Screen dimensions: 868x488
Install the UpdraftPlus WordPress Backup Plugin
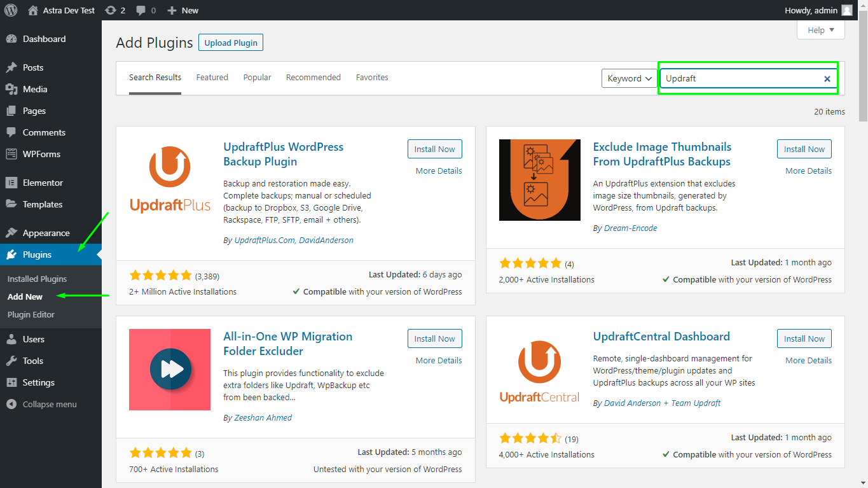(x=434, y=148)
